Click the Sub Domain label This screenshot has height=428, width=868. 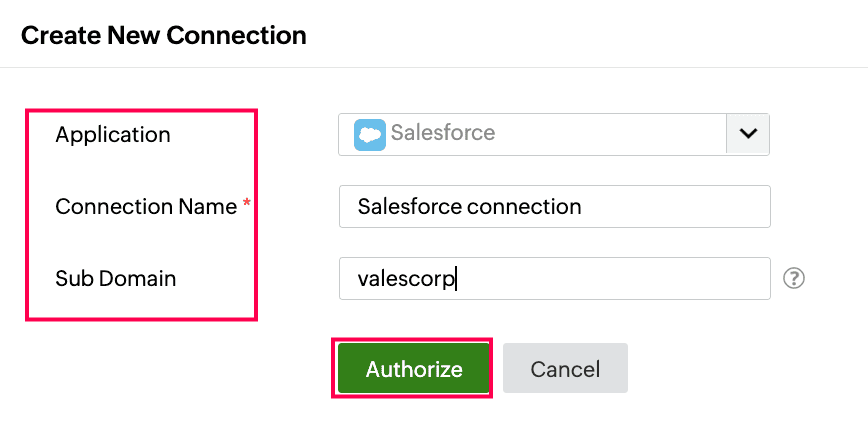pyautogui.click(x=115, y=279)
